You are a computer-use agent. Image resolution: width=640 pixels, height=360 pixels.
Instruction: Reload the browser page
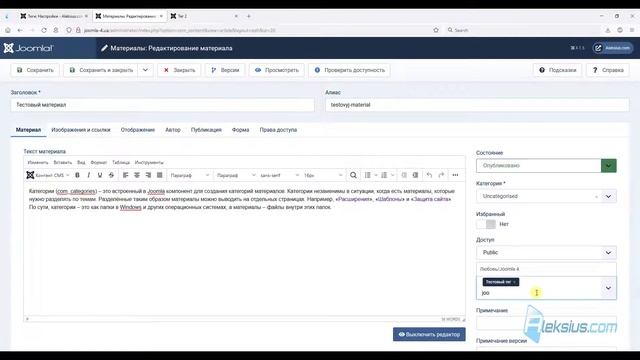point(44,30)
